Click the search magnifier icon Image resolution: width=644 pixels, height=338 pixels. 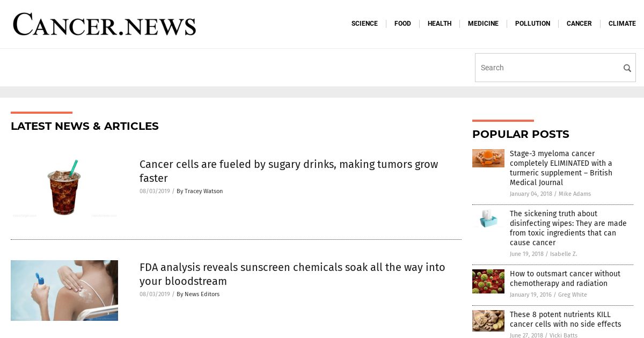point(627,68)
